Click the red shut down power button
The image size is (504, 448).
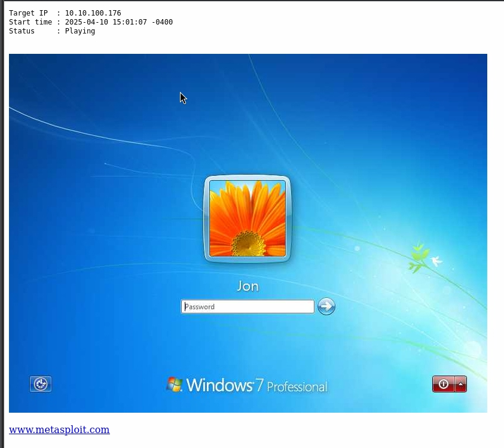click(443, 384)
